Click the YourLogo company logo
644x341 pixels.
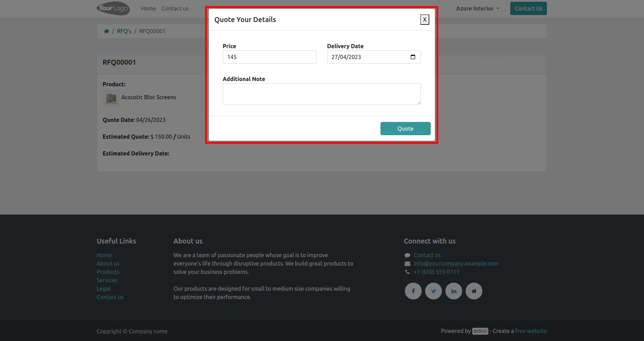113,8
